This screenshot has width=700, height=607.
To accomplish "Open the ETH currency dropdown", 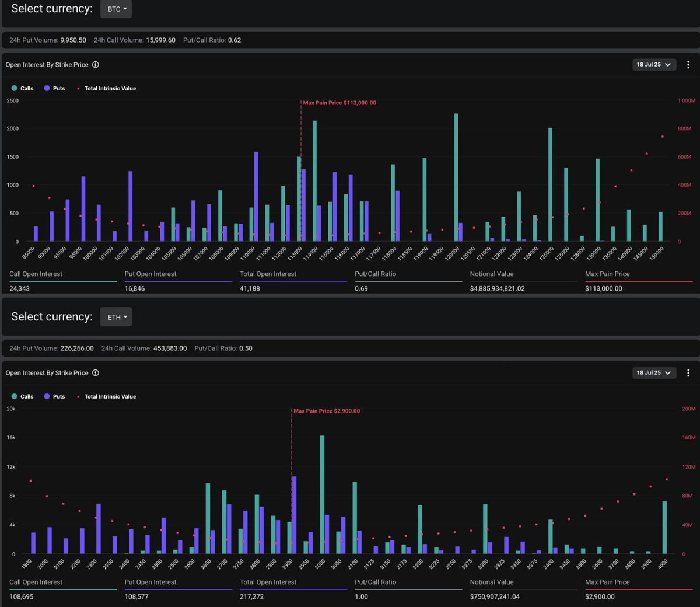I will coord(116,317).
